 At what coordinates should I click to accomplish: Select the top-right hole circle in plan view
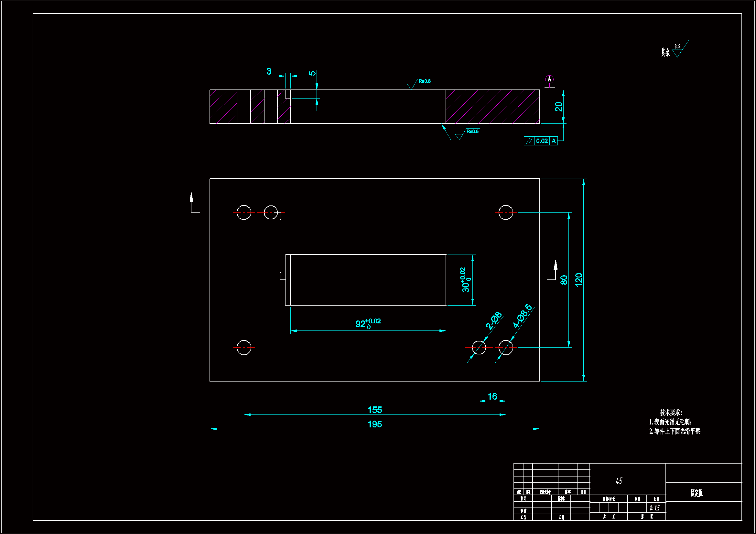(506, 212)
